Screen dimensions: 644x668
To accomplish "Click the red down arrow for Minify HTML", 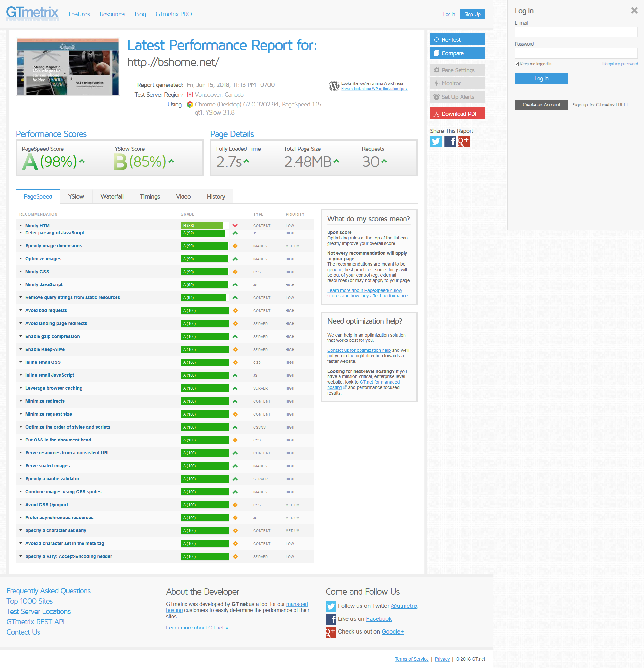I will pyautogui.click(x=235, y=225).
